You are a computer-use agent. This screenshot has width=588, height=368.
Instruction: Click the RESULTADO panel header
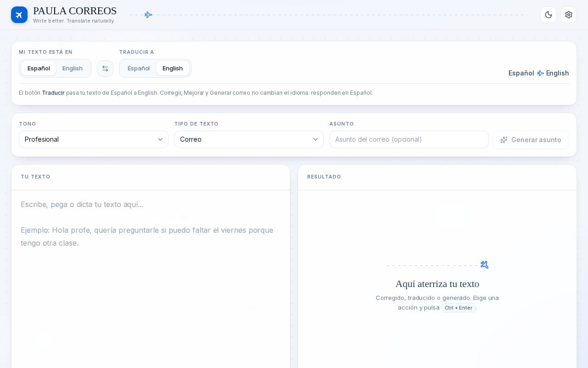pos(324,177)
